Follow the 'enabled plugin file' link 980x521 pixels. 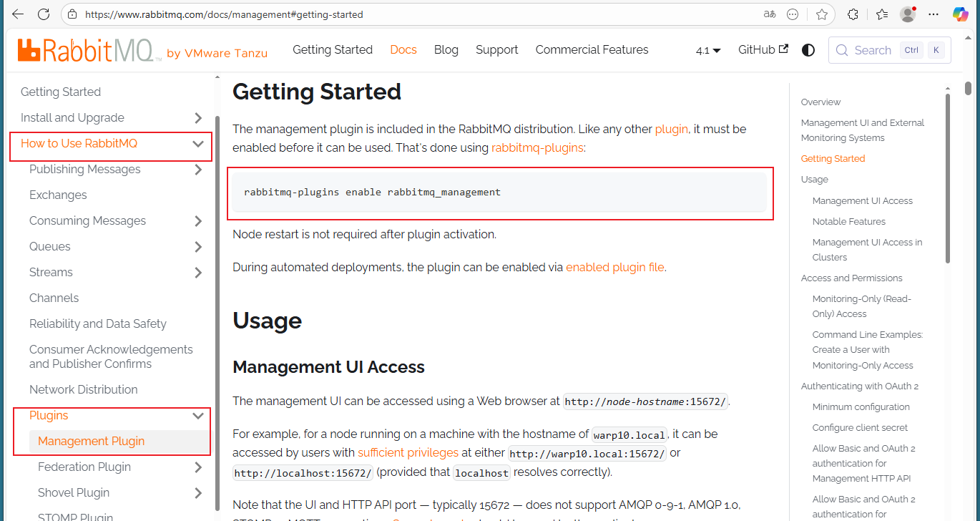click(x=614, y=267)
